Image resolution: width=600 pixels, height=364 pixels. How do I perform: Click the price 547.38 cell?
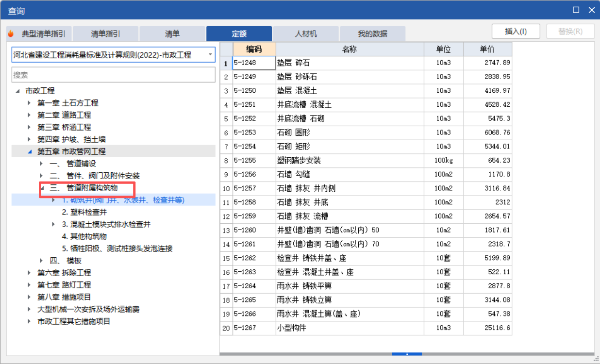pos(487,314)
